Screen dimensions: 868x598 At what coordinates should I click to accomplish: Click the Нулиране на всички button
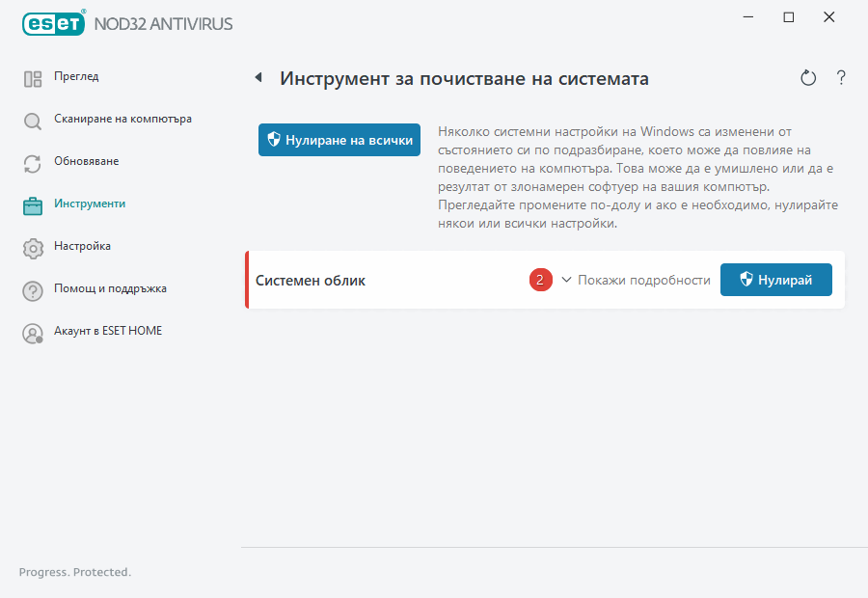point(339,139)
